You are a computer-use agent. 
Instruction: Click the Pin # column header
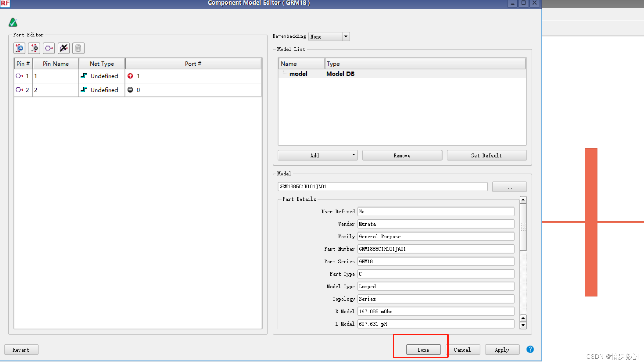tap(23, 64)
